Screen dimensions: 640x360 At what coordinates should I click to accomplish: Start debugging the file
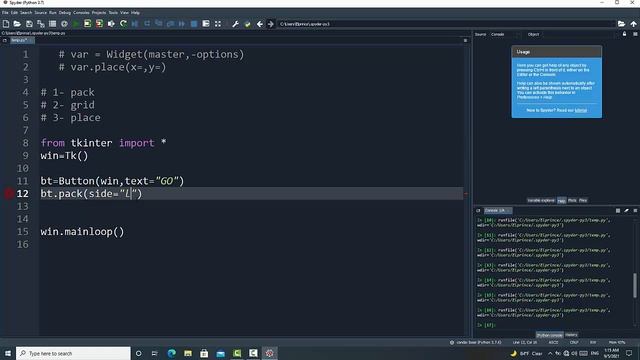(135, 24)
